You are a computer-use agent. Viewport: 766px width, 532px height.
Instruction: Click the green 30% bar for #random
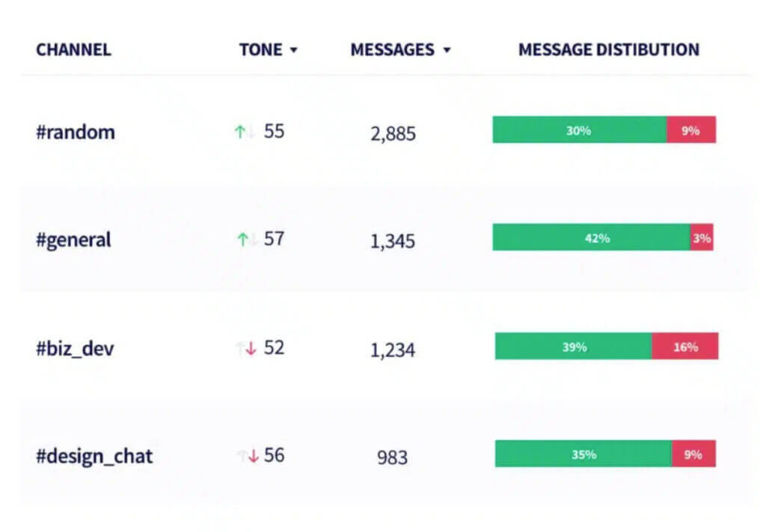pyautogui.click(x=580, y=129)
